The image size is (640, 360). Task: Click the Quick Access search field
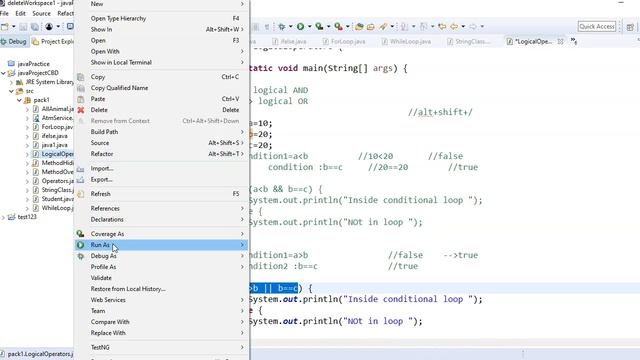(597, 27)
